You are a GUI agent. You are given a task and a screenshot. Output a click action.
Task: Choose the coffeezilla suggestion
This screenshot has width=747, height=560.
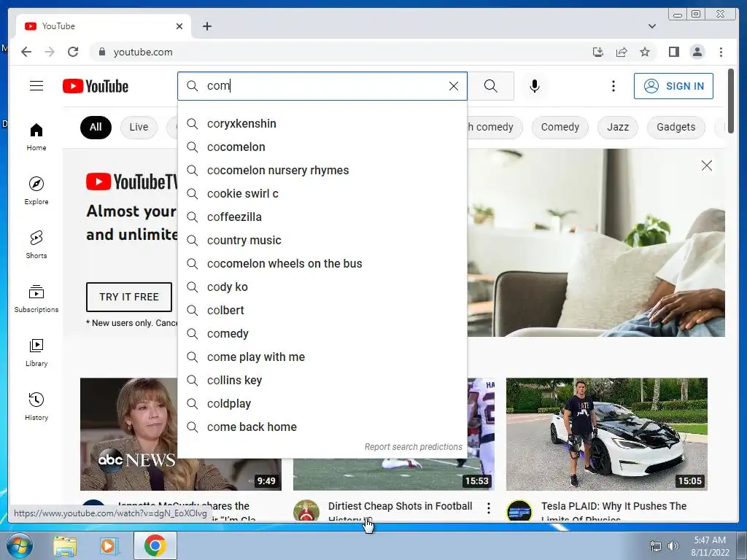[322, 217]
